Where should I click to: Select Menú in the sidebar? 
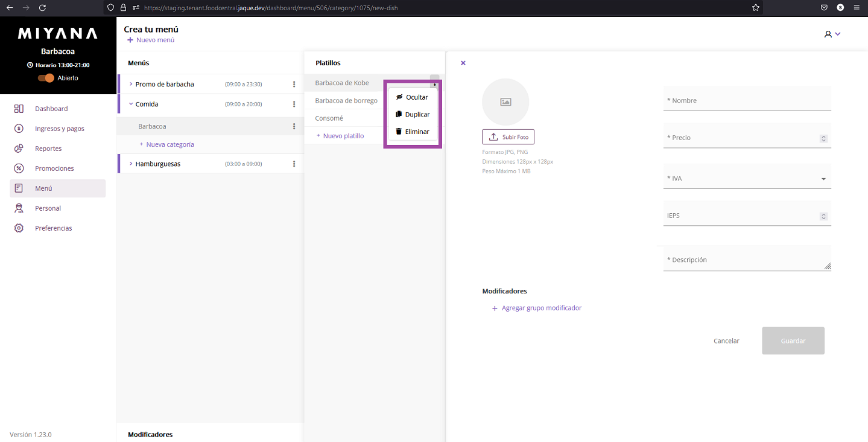pyautogui.click(x=58, y=188)
